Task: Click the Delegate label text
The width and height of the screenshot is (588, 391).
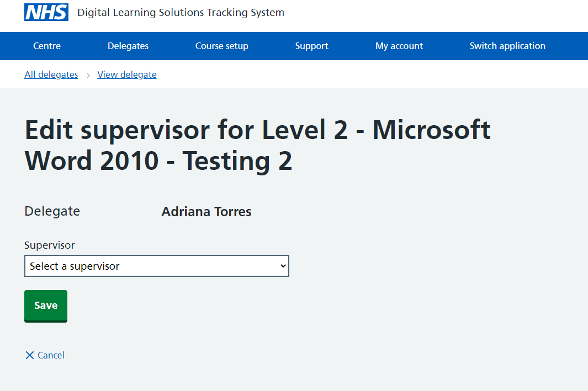Action: [x=52, y=211]
